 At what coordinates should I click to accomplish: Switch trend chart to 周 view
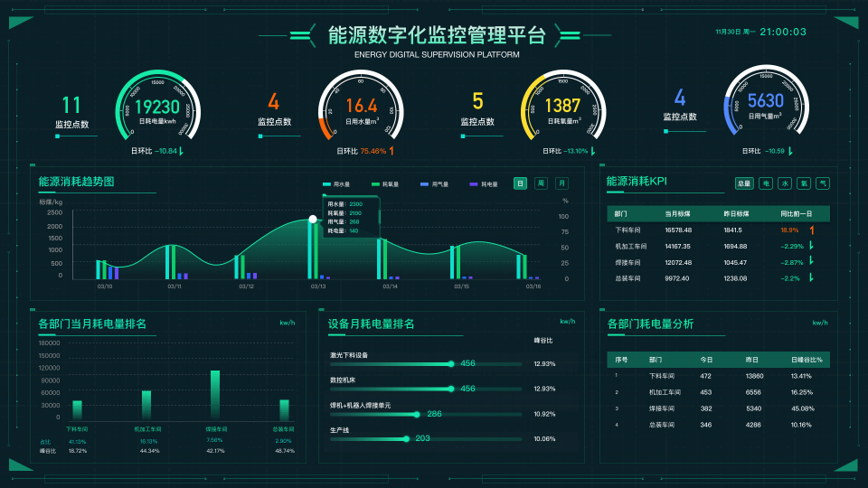(x=541, y=183)
